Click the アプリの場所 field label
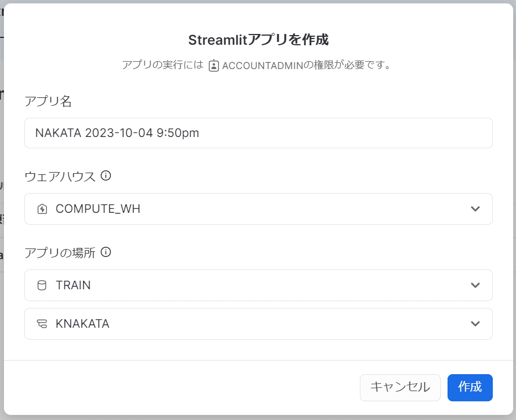This screenshot has width=516, height=420. click(60, 252)
